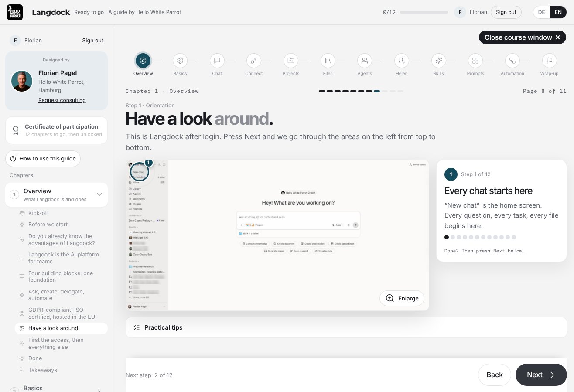This screenshot has height=392, width=574.
Task: Expand the Practical tips section
Action: (x=346, y=327)
